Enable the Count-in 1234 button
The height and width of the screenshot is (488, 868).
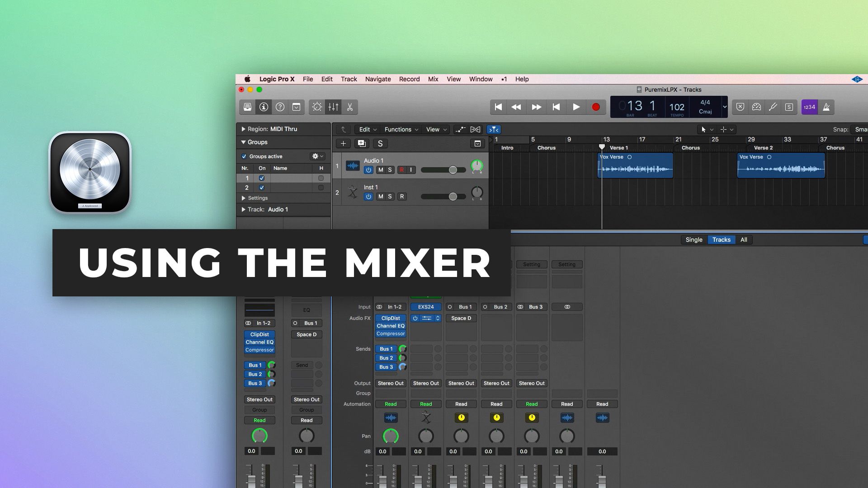click(809, 107)
